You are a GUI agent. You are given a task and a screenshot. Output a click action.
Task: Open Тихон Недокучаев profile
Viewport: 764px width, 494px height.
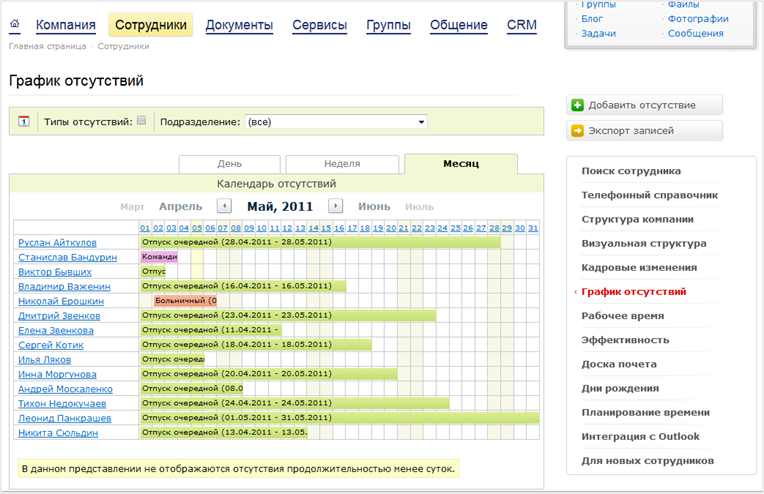62,403
